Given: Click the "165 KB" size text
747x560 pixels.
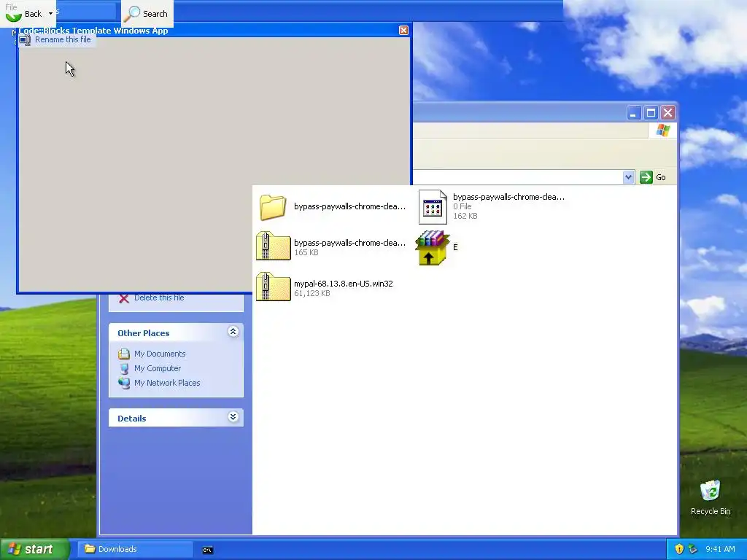Looking at the screenshot, I should click(x=306, y=252).
